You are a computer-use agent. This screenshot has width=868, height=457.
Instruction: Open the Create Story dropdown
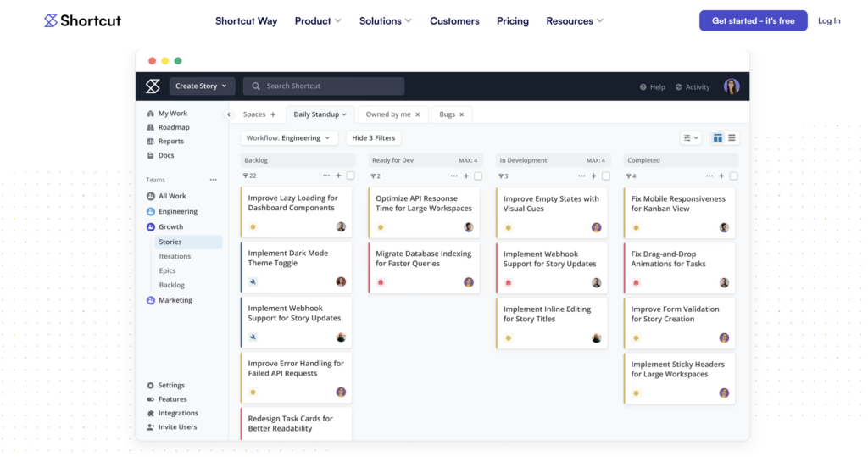[x=202, y=86]
